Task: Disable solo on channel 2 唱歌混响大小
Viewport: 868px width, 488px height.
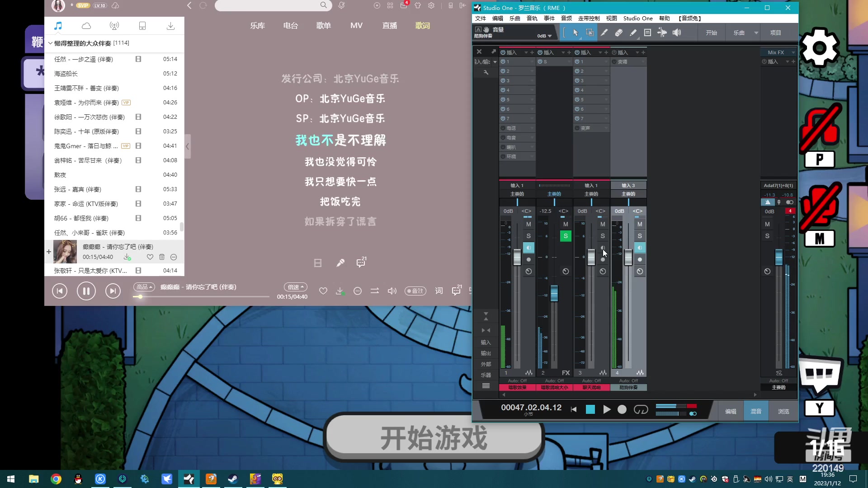Action: [x=566, y=236]
